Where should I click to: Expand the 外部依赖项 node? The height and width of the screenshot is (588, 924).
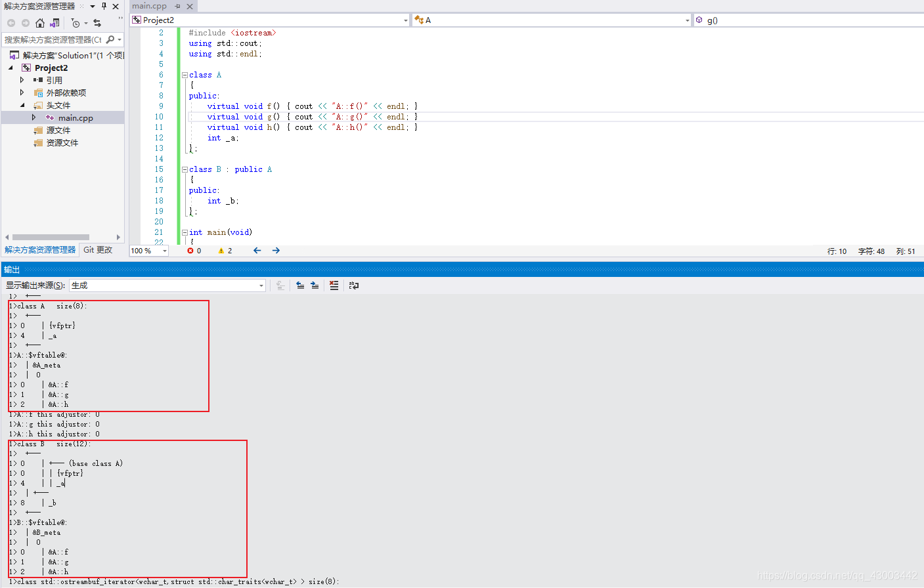(x=22, y=93)
